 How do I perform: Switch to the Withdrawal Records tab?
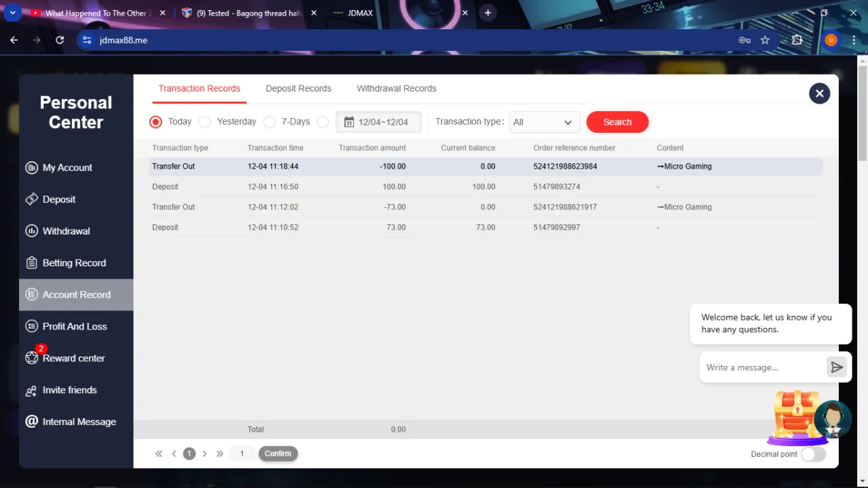[397, 89]
